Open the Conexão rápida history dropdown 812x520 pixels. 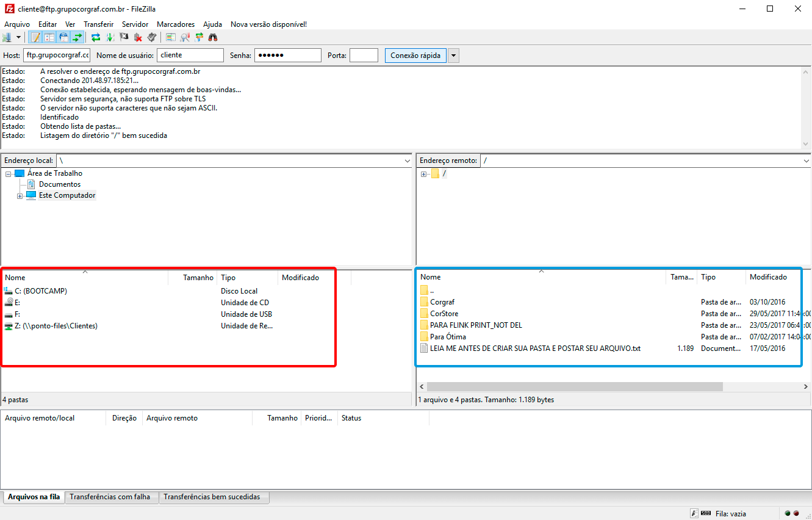click(x=453, y=56)
